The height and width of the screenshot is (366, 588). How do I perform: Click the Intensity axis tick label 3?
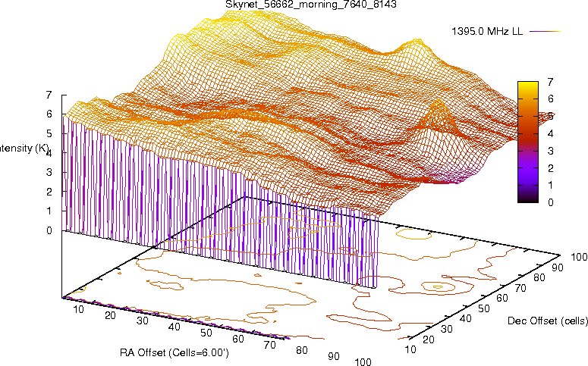click(x=49, y=173)
